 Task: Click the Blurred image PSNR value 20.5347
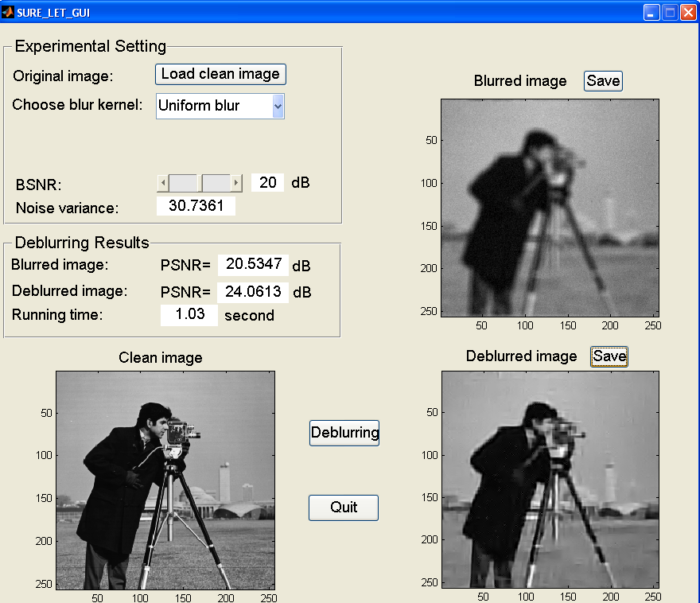253,265
